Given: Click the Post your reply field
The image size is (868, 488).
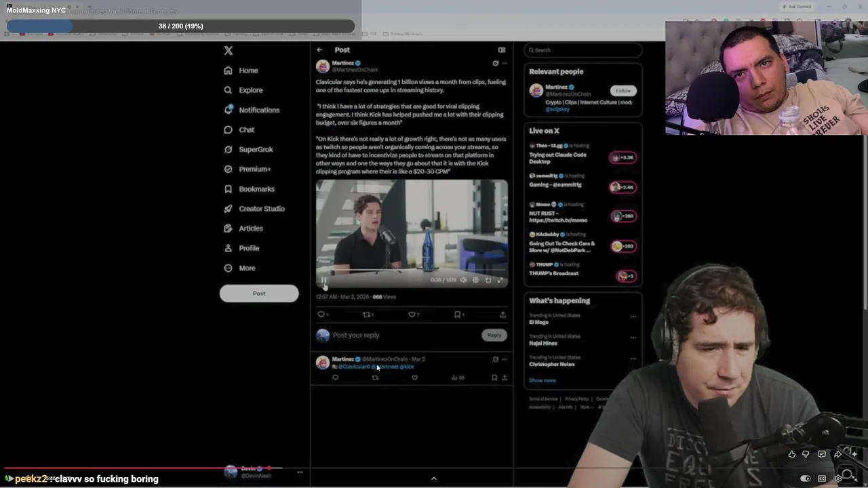Looking at the screenshot, I should (406, 335).
